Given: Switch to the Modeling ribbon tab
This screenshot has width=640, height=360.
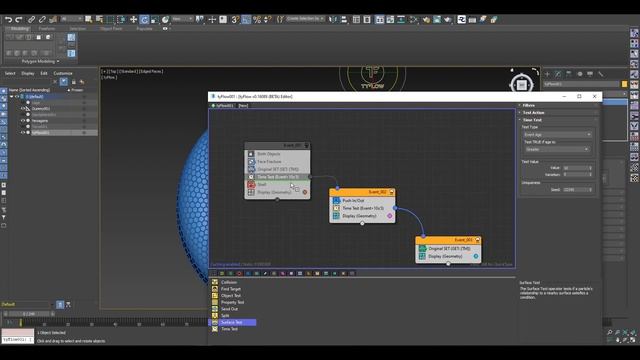Looking at the screenshot, I should (20, 29).
